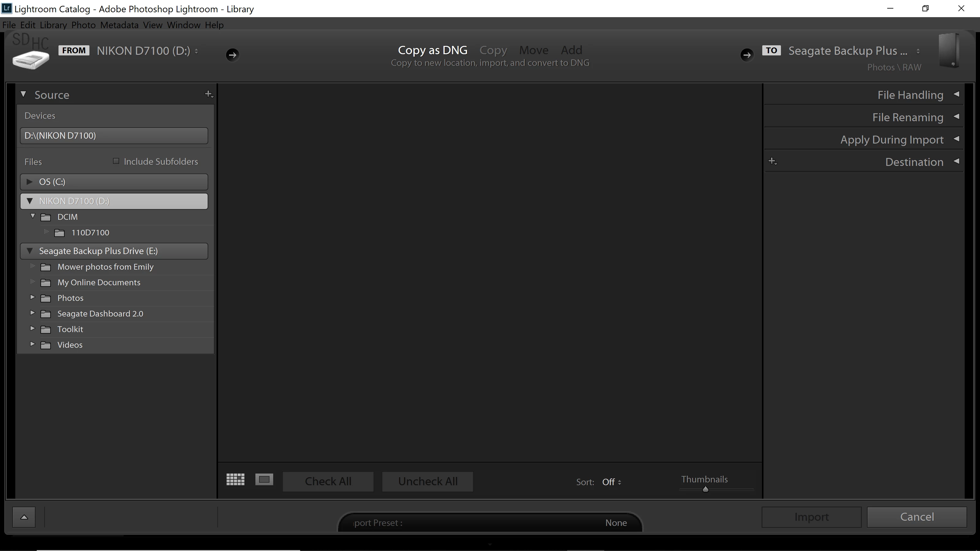Click the plus icon in Source panel header

(x=209, y=94)
